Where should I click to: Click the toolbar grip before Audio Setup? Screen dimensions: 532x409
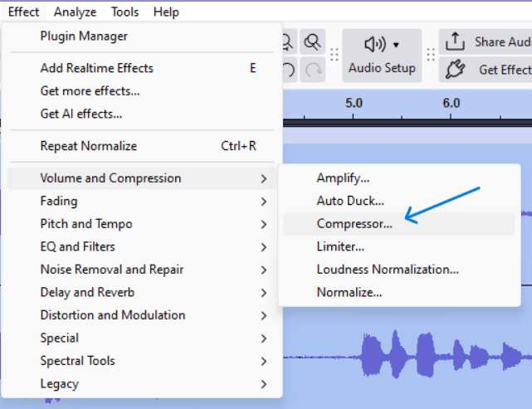coord(334,54)
